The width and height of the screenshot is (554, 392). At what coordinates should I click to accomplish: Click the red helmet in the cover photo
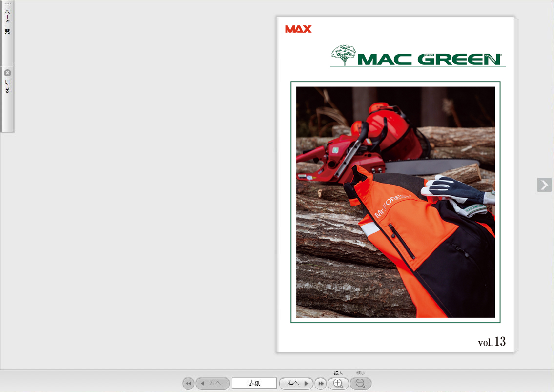point(390,128)
